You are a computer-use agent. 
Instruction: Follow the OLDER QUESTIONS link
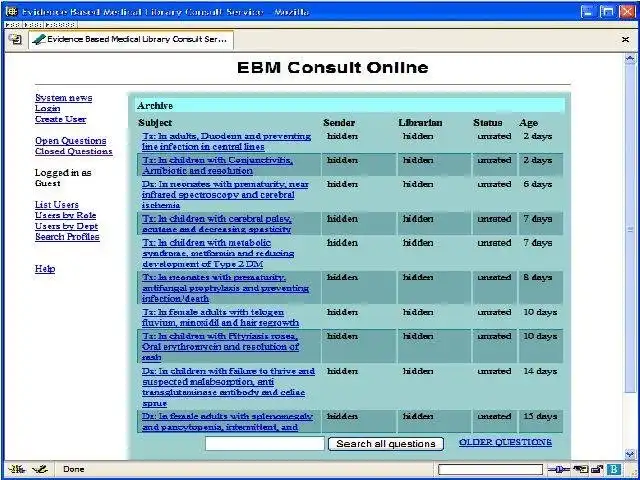[505, 442]
